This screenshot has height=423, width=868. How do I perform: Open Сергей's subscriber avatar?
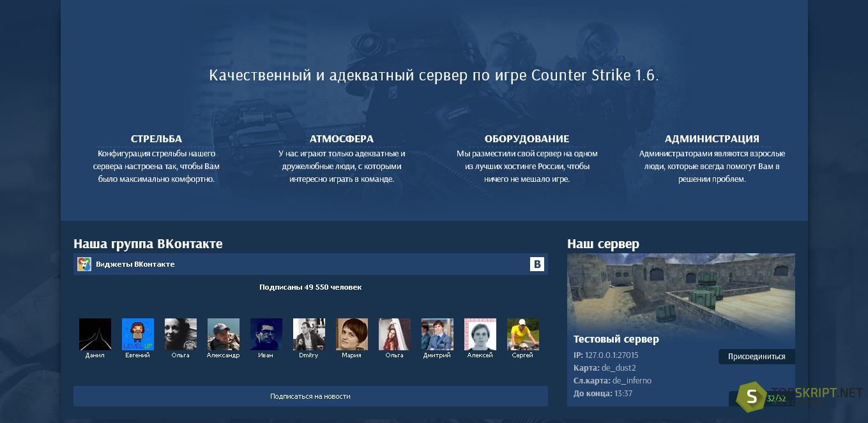(x=523, y=334)
